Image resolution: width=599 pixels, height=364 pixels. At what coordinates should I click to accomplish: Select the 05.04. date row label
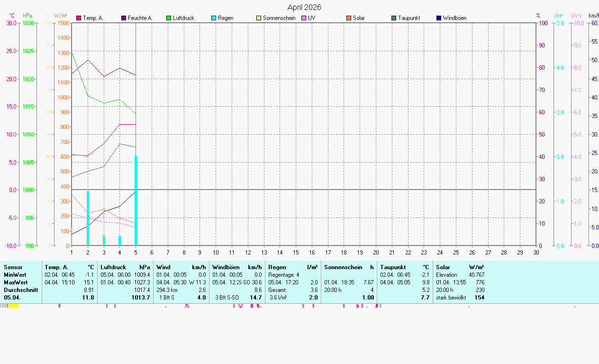click(13, 298)
